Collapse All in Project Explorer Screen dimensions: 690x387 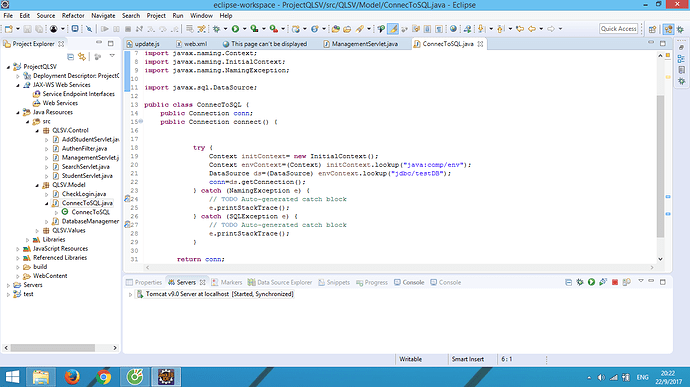(70, 56)
